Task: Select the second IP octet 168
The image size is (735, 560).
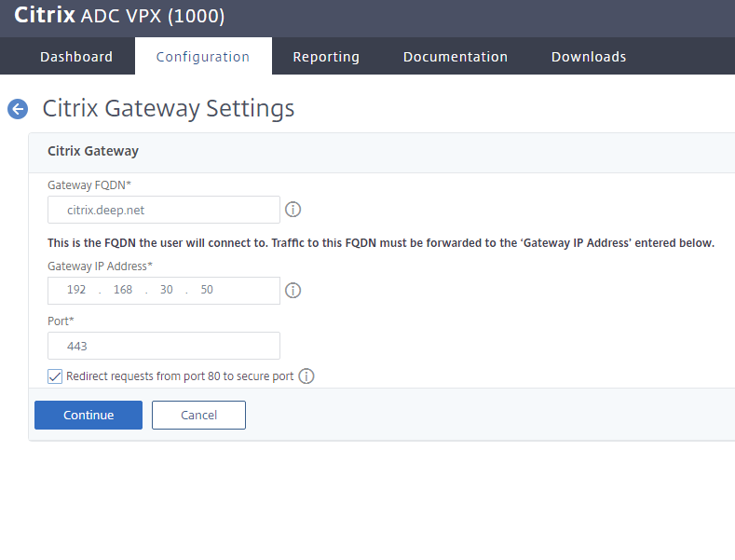Action: (123, 290)
